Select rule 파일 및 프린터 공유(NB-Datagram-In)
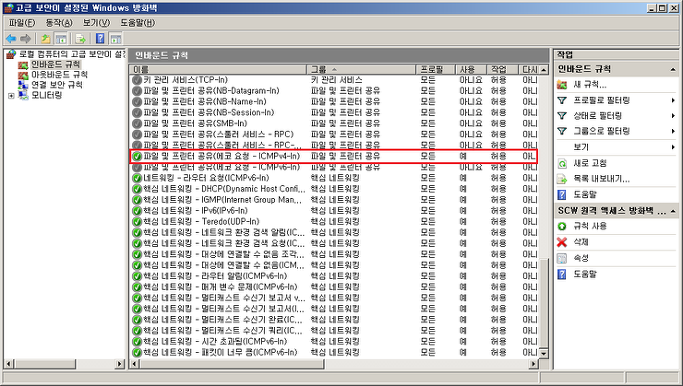This screenshot has width=683, height=386. point(334,91)
